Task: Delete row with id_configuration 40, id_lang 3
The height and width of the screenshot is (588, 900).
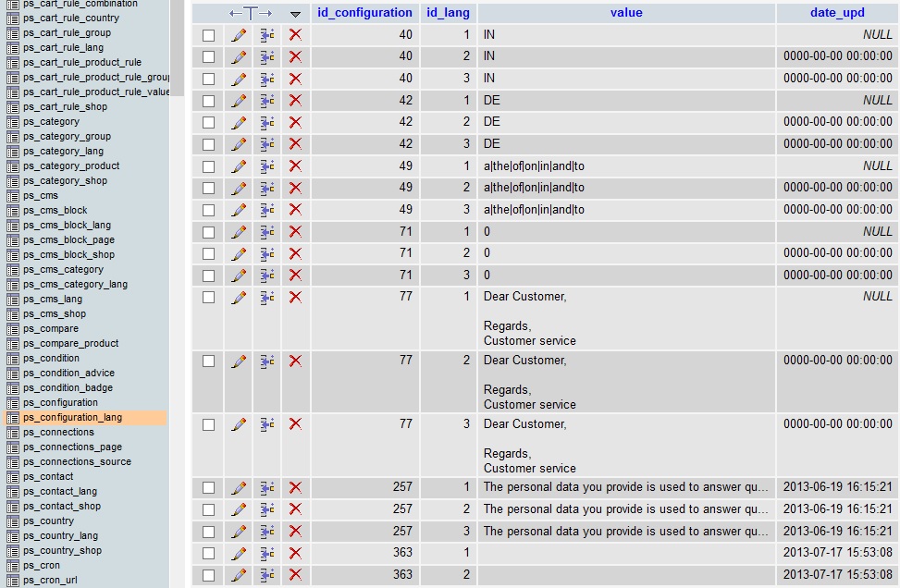Action: [x=295, y=79]
